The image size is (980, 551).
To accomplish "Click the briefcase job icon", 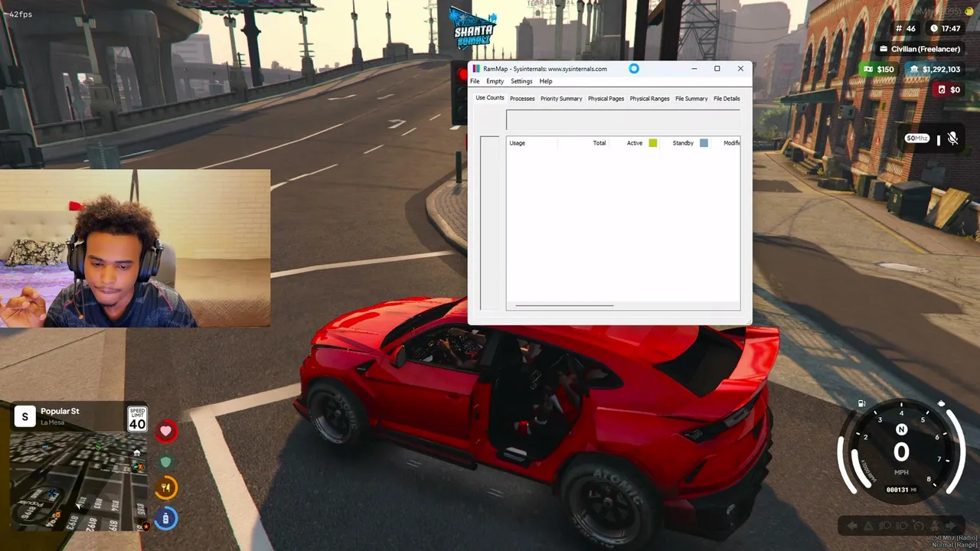I will [884, 49].
